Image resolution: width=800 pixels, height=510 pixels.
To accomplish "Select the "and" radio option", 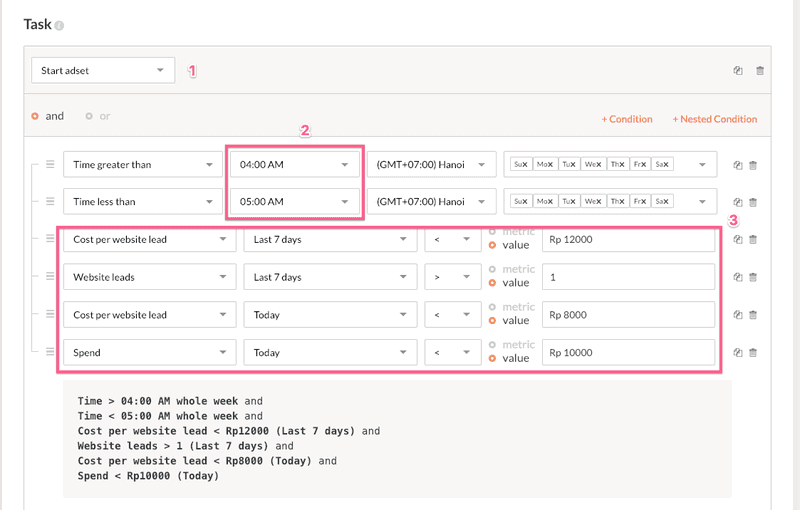I will coord(35,116).
